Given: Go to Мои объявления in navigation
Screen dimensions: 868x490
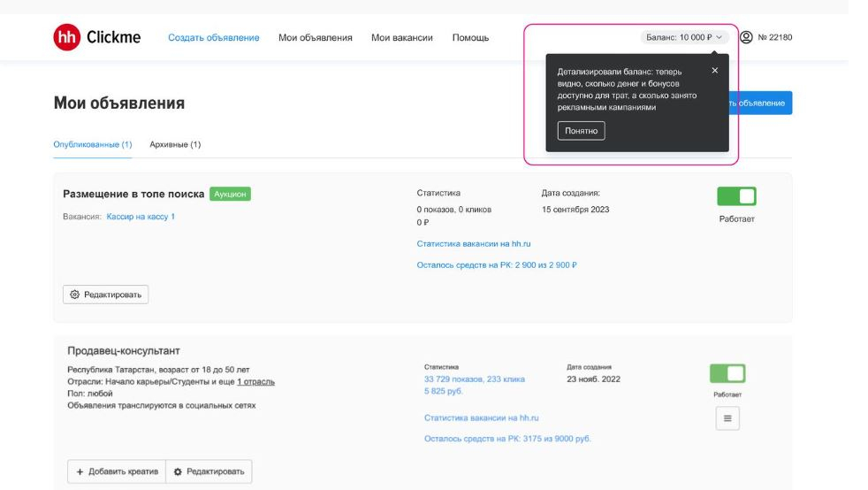Looking at the screenshot, I should click(x=316, y=38).
